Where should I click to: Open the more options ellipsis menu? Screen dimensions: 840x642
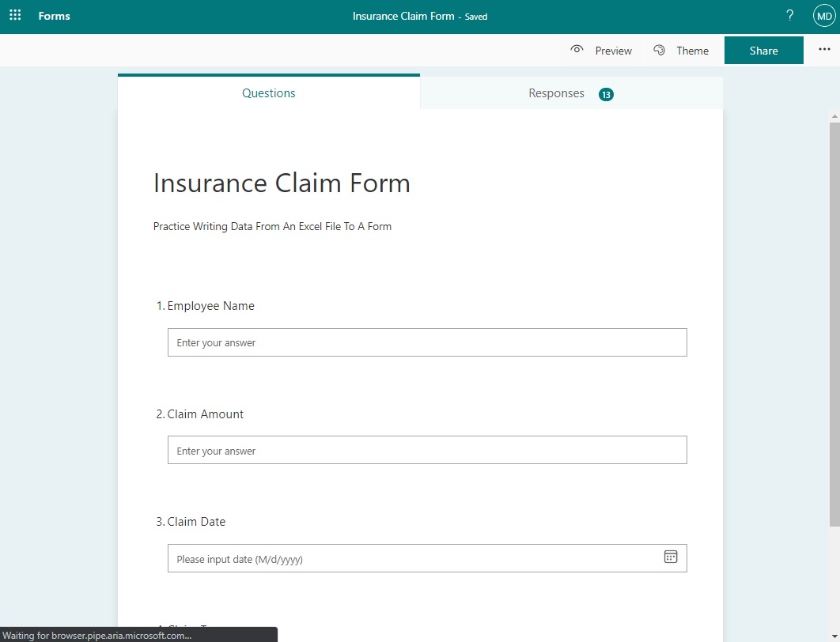click(x=824, y=49)
